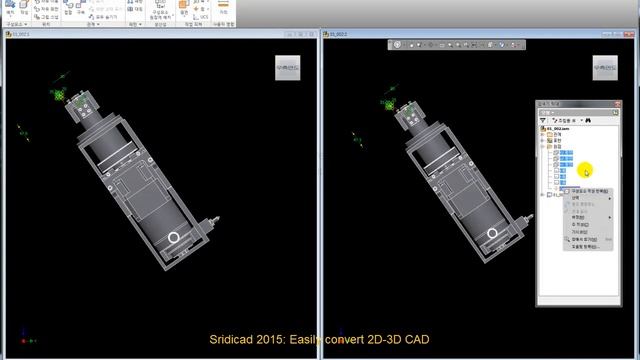Click the ViewCube face in window 03_002:1

[x=288, y=67]
